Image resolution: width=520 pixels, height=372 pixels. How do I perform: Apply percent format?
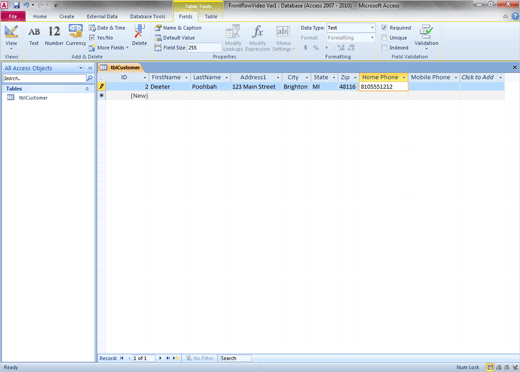(x=316, y=48)
